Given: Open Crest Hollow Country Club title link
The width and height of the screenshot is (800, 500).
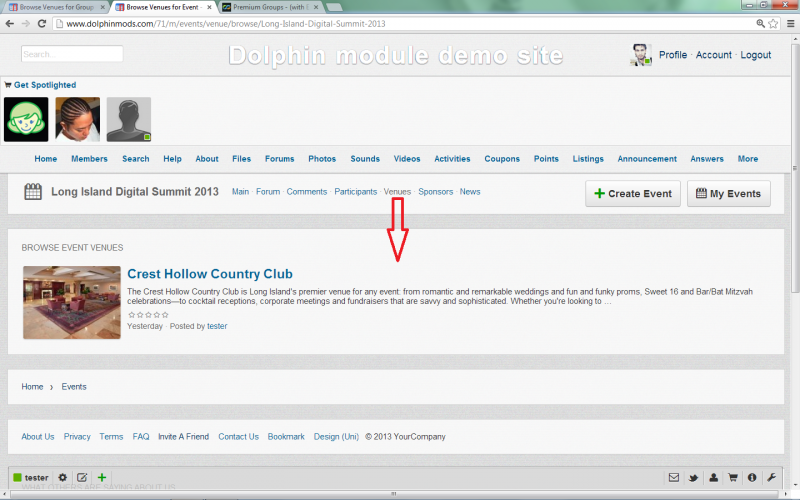Looking at the screenshot, I should pos(210,274).
